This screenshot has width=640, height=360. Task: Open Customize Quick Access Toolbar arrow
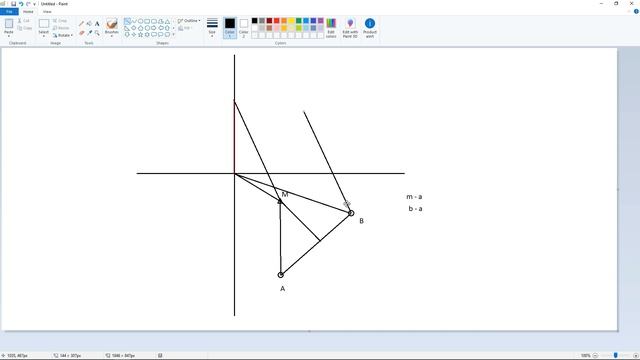(35, 4)
